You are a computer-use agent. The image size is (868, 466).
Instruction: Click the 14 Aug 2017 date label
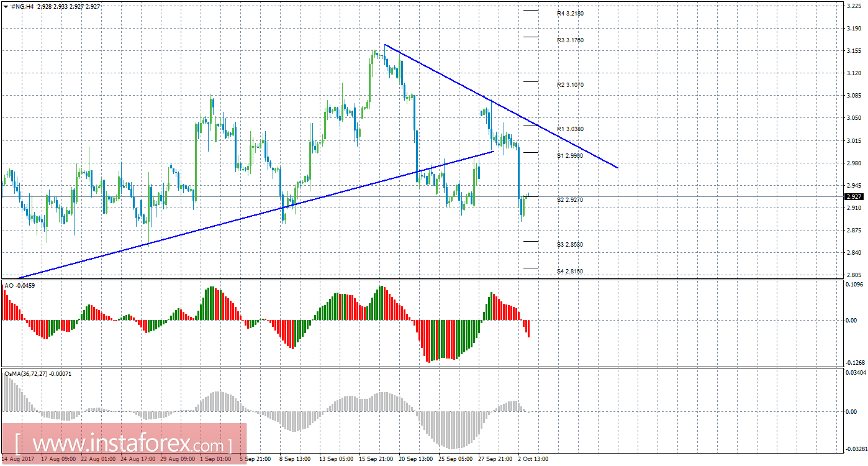pos(17,459)
